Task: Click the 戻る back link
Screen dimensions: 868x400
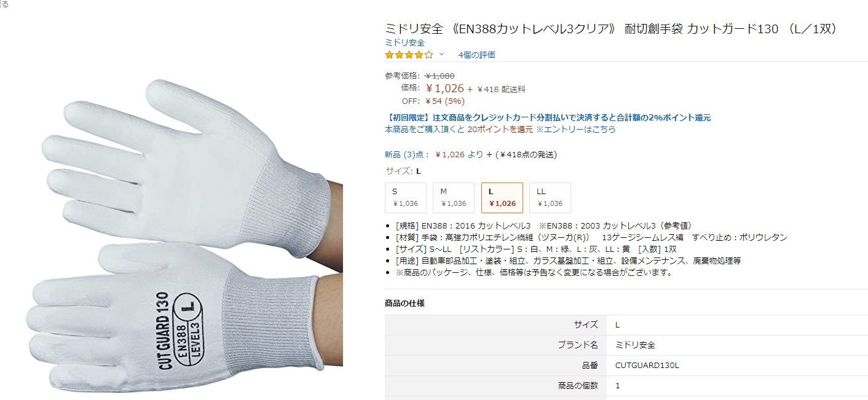Action: click(x=4, y=4)
